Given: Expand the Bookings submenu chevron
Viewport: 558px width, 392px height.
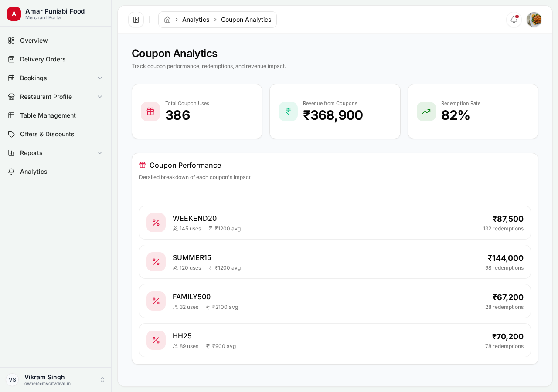Looking at the screenshot, I should click(100, 78).
